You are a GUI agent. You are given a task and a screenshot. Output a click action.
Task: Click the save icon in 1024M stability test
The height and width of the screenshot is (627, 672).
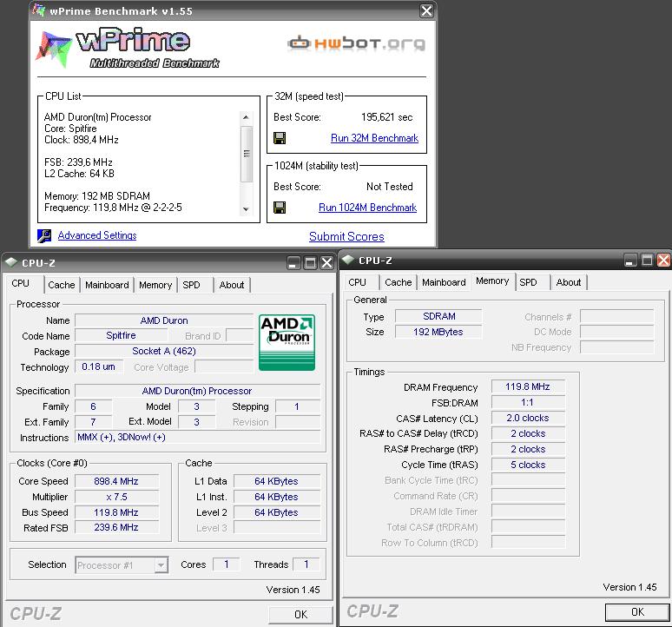[280, 208]
